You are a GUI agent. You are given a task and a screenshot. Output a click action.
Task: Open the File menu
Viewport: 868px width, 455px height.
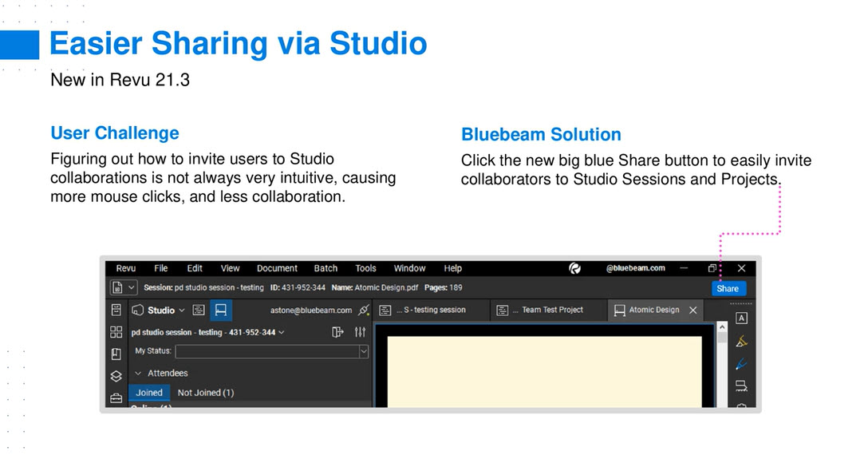(160, 268)
